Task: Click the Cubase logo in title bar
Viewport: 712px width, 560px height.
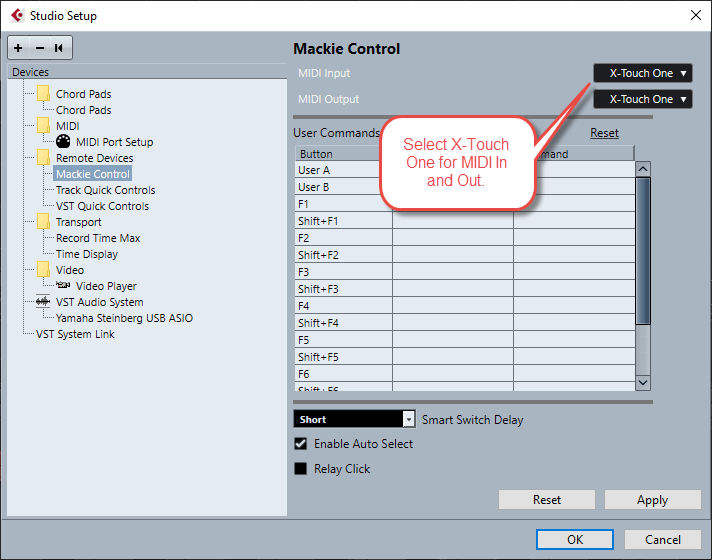Action: 17,15
